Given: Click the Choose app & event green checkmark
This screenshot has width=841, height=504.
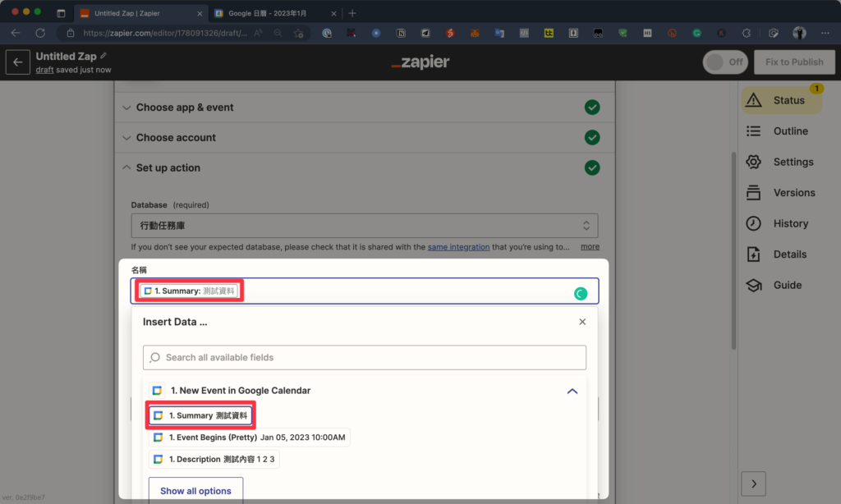Looking at the screenshot, I should pyautogui.click(x=592, y=108).
